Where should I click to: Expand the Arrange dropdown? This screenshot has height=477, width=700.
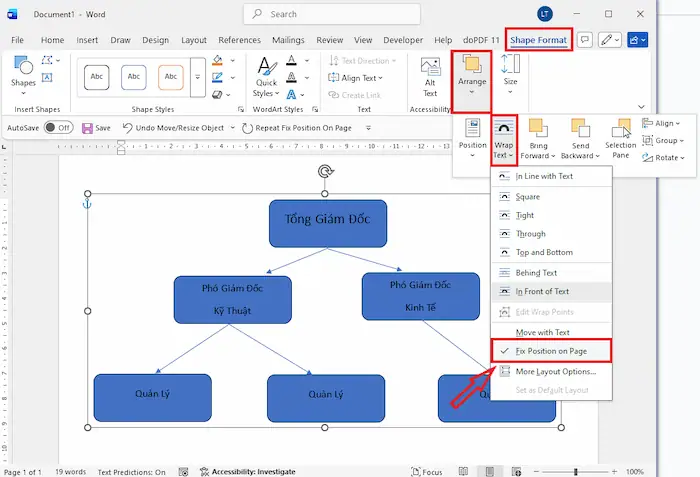pos(471,80)
